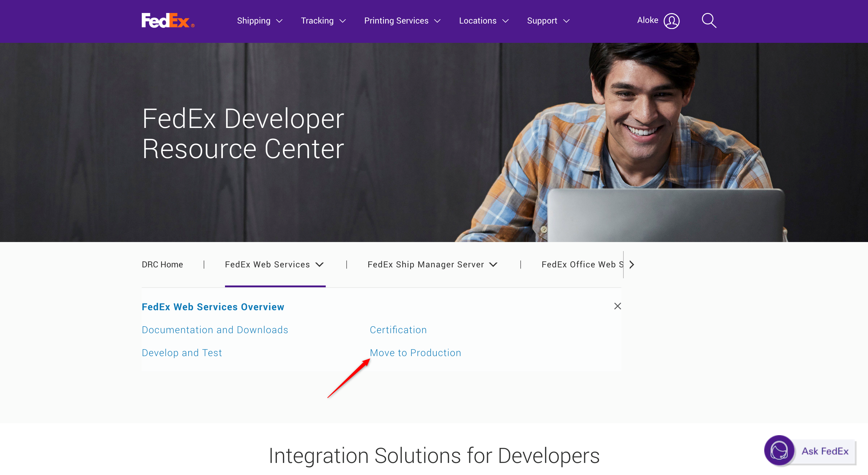Go to the DRC Home tab

[162, 265]
